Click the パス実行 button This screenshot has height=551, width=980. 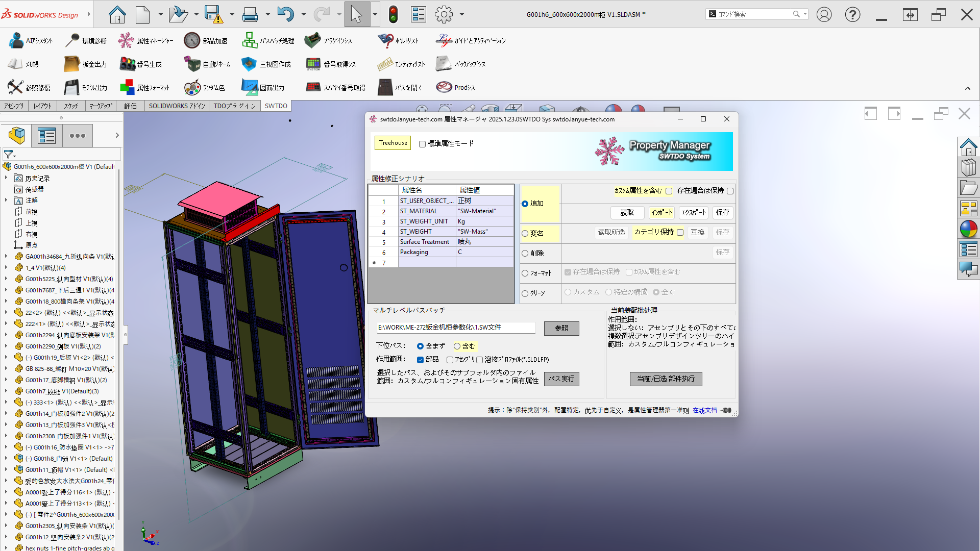561,379
